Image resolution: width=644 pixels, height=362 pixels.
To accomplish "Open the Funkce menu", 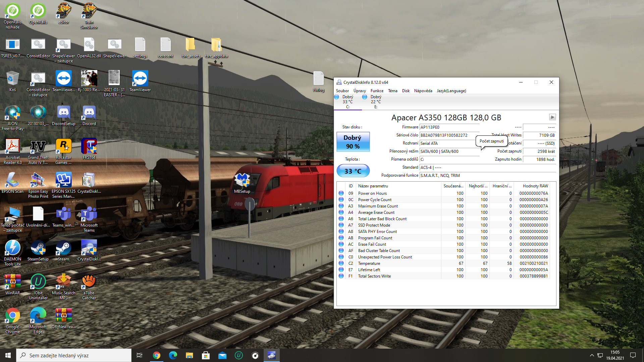I will 377,91.
